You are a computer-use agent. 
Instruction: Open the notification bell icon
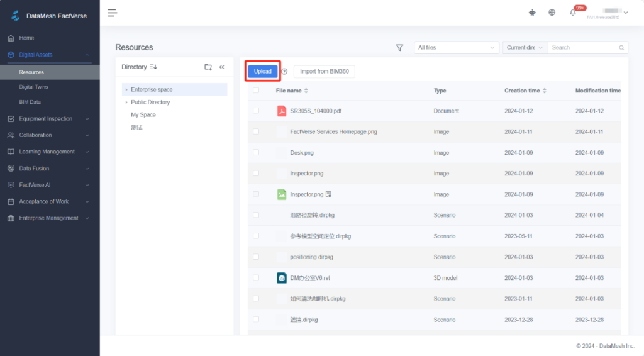(572, 13)
